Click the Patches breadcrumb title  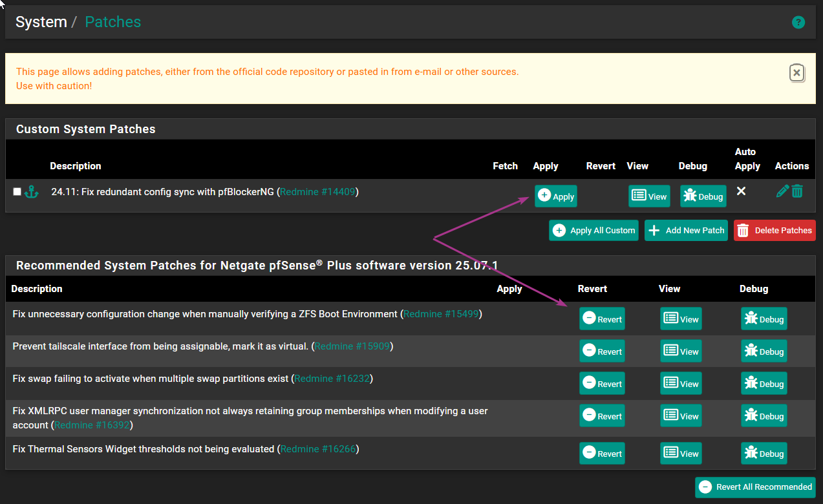pos(113,22)
